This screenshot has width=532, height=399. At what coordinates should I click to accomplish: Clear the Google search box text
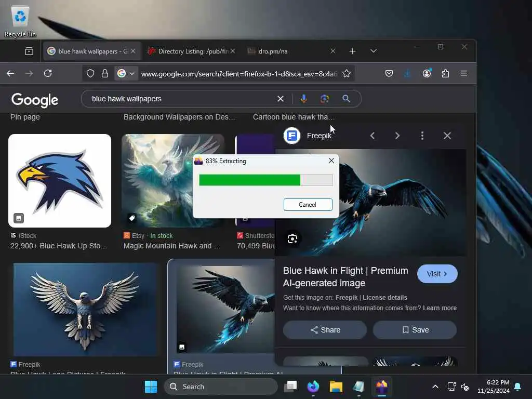click(280, 99)
